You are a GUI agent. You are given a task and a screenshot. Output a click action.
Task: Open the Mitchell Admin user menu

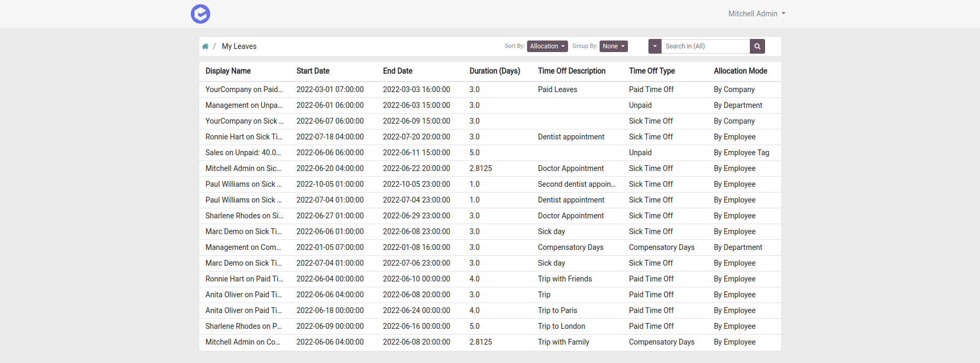click(x=757, y=14)
